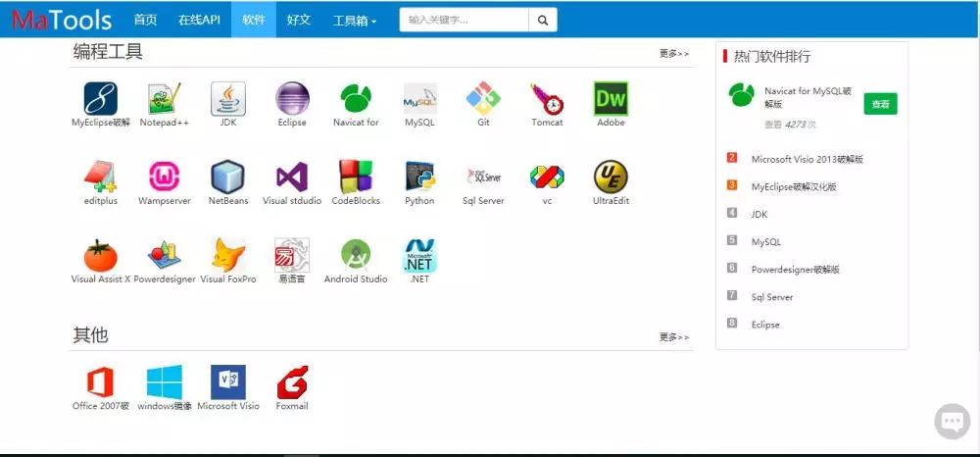Click 更多>> next to 其他
This screenshot has width=980, height=457.
[x=674, y=337]
